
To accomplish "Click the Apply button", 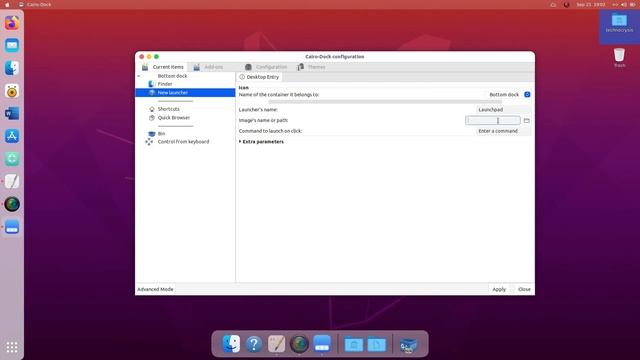I will point(499,289).
